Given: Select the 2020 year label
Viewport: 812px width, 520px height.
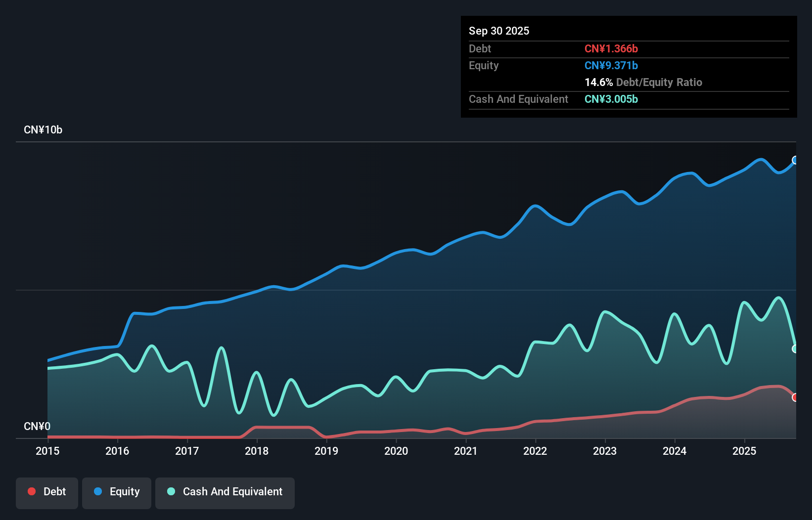Looking at the screenshot, I should coord(396,451).
